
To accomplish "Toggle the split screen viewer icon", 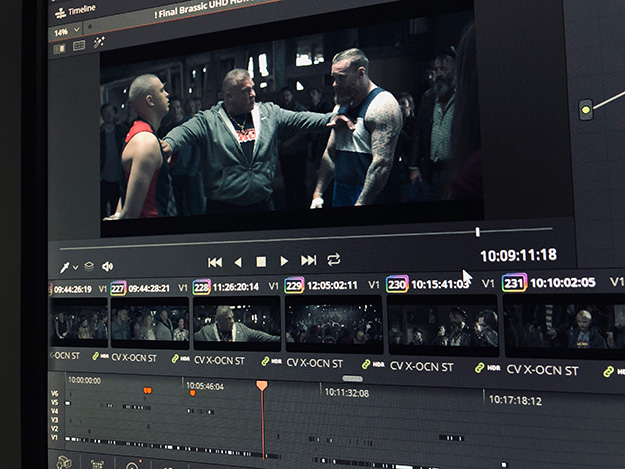I will [78, 45].
